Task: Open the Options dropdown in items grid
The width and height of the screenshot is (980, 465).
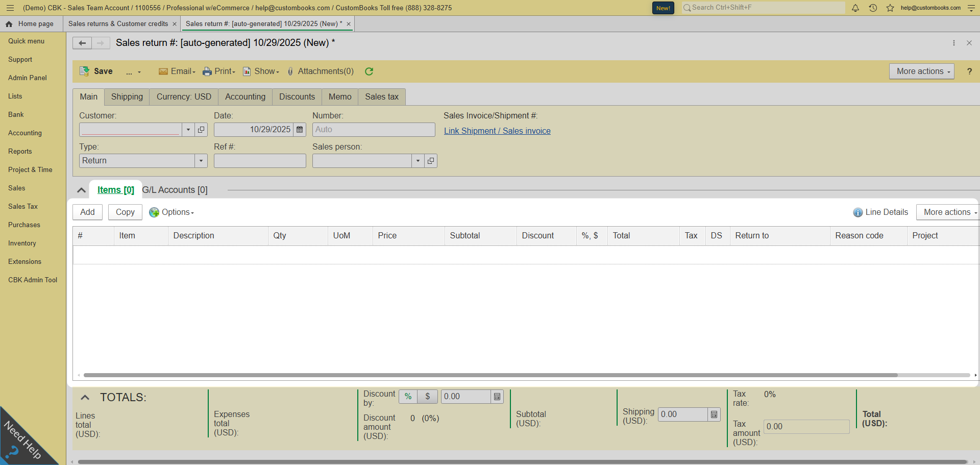Action: [x=172, y=212]
